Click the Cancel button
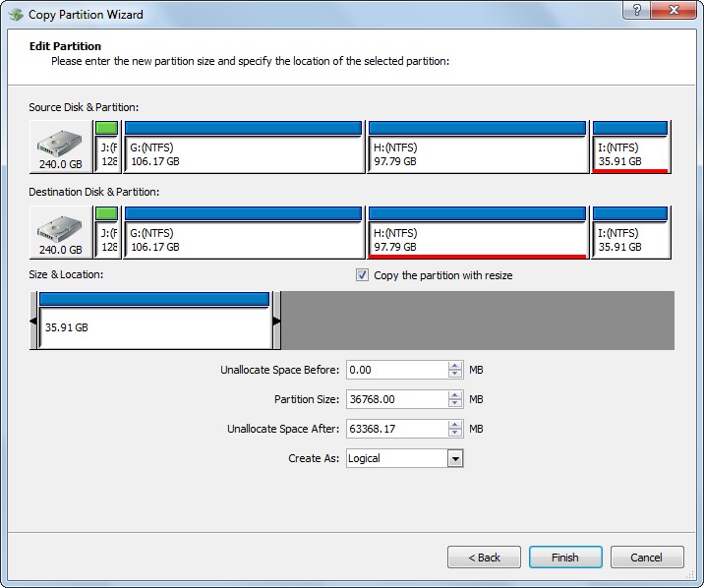 (x=647, y=558)
